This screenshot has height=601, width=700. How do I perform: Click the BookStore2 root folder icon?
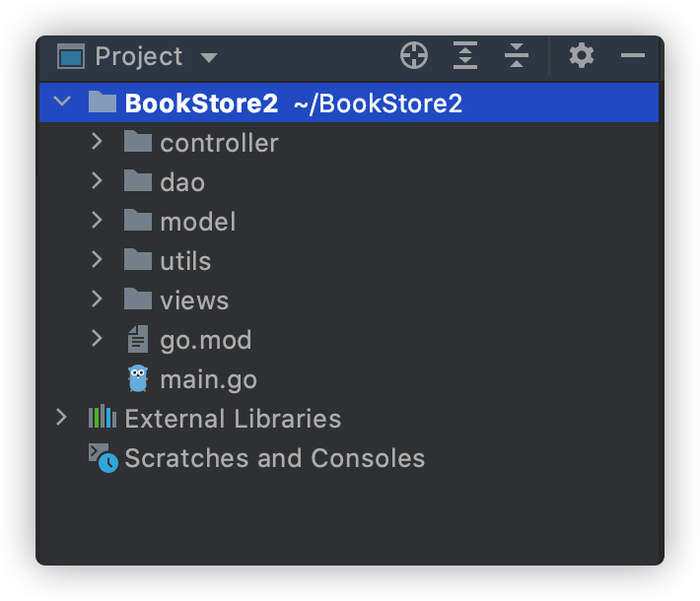click(x=103, y=101)
